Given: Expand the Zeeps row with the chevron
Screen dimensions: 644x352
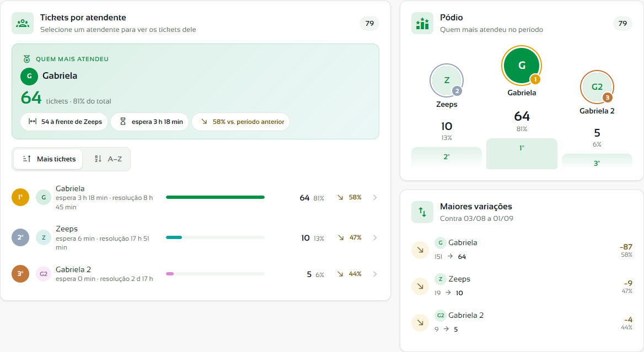Looking at the screenshot, I should 375,238.
